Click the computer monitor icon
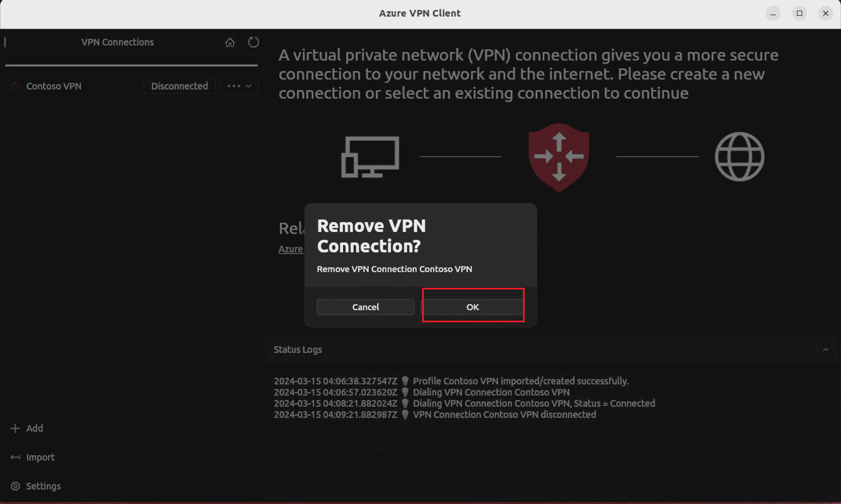Viewport: 841px width, 504px height. click(x=370, y=157)
